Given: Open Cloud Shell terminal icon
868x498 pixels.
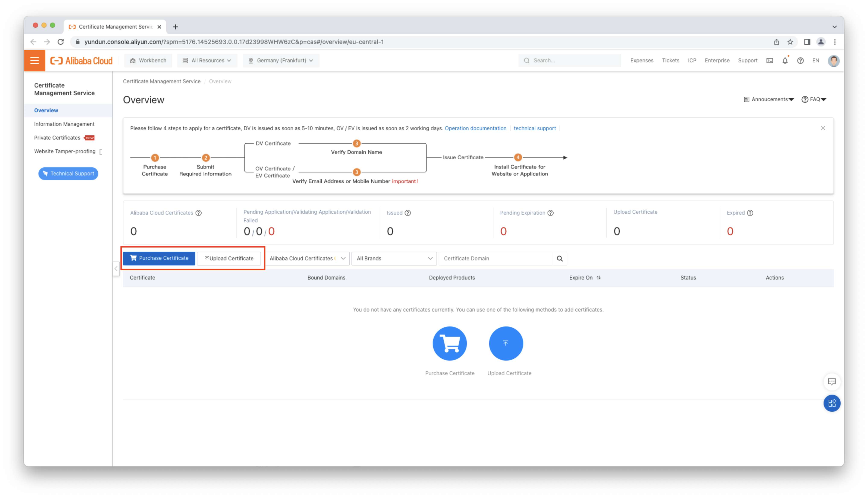Looking at the screenshot, I should click(769, 61).
